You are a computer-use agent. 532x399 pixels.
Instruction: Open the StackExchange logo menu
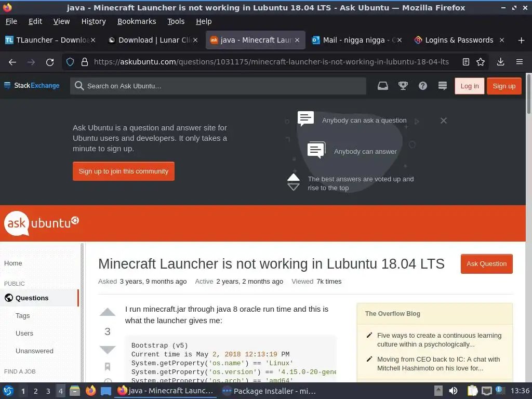coord(32,86)
